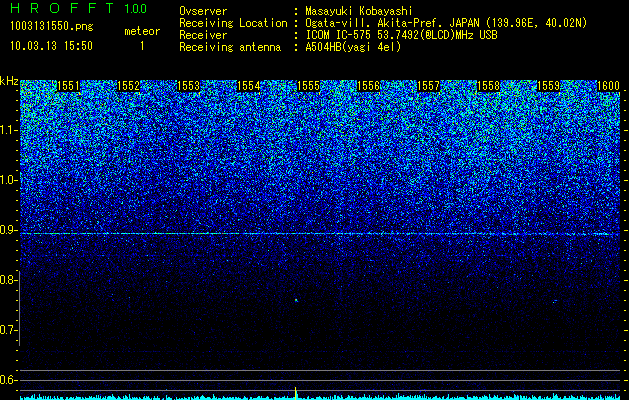
Task: Click the 1557 time marker
Action: click(428, 86)
